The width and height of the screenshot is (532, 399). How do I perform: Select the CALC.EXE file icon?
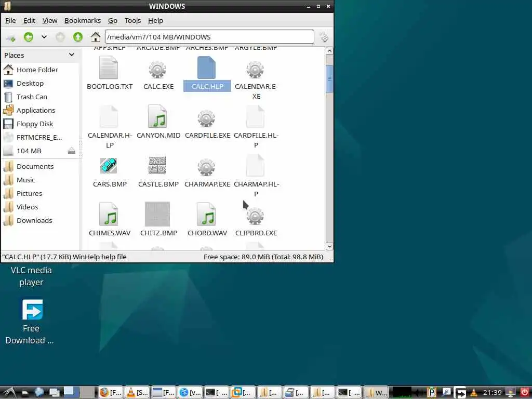[x=157, y=70]
